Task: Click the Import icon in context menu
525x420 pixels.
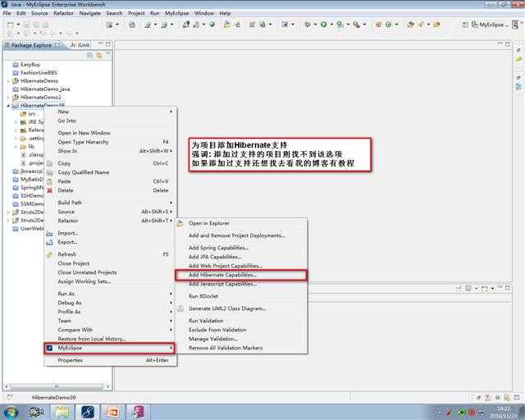Action: click(49, 233)
